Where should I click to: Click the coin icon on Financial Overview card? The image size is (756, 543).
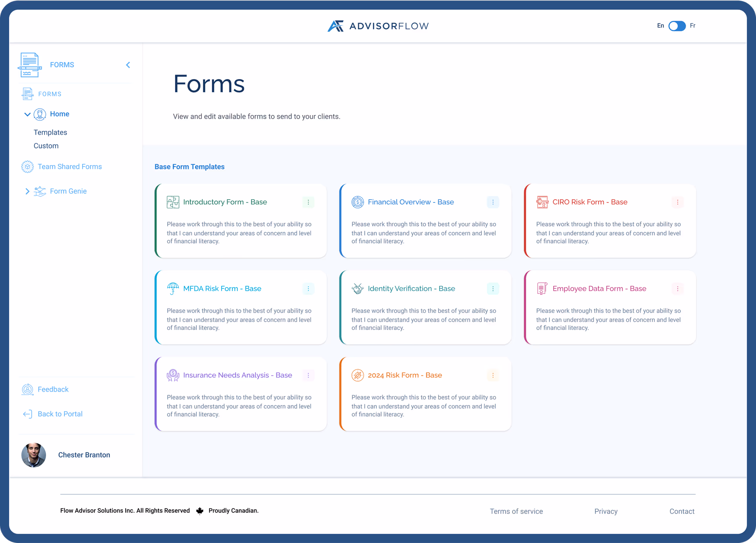[357, 202]
